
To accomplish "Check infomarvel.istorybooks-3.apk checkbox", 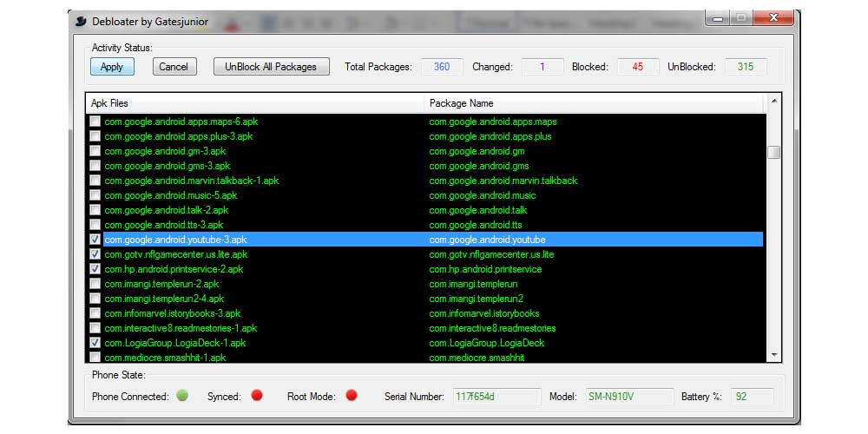I will (x=95, y=313).
